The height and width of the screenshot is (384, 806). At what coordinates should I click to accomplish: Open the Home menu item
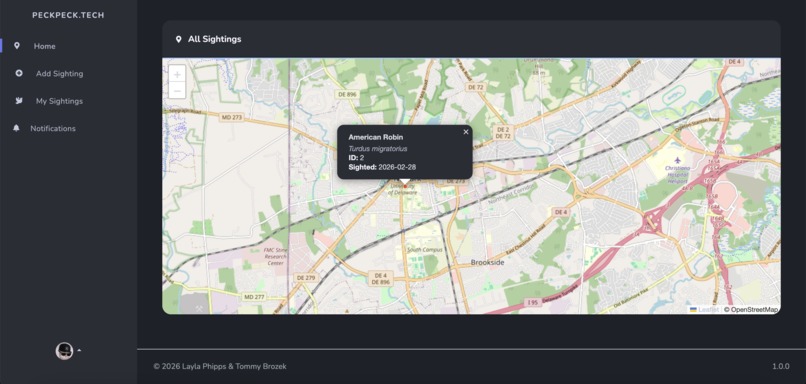44,46
